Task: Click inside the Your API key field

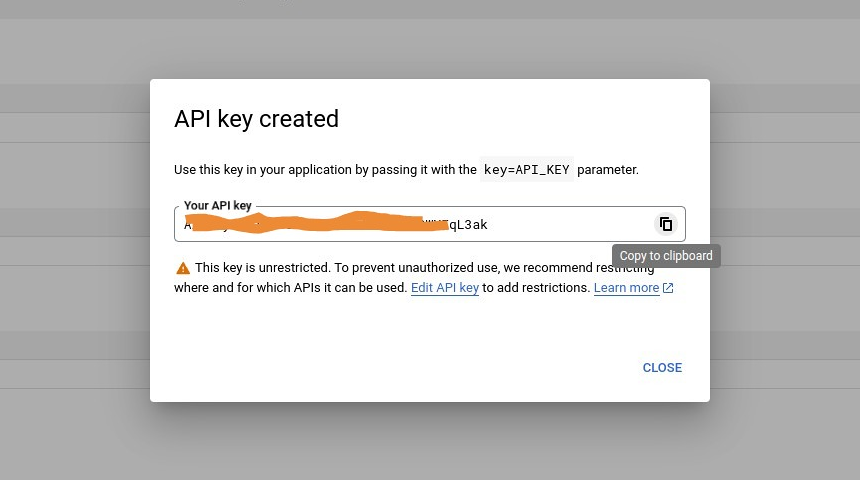Action: tap(560, 224)
